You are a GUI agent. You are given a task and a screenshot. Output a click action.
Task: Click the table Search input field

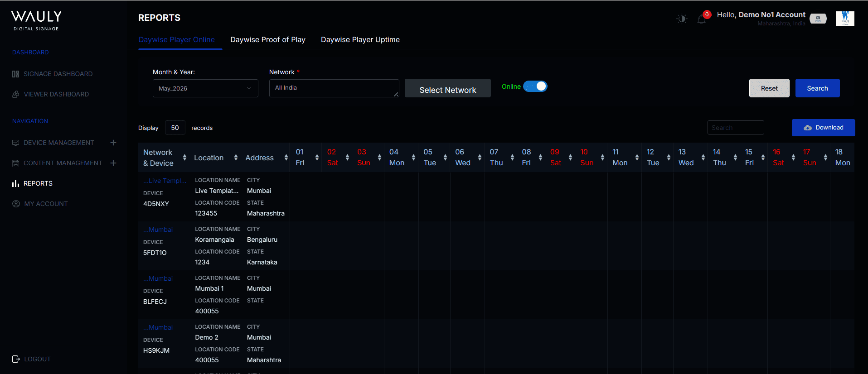coord(736,128)
